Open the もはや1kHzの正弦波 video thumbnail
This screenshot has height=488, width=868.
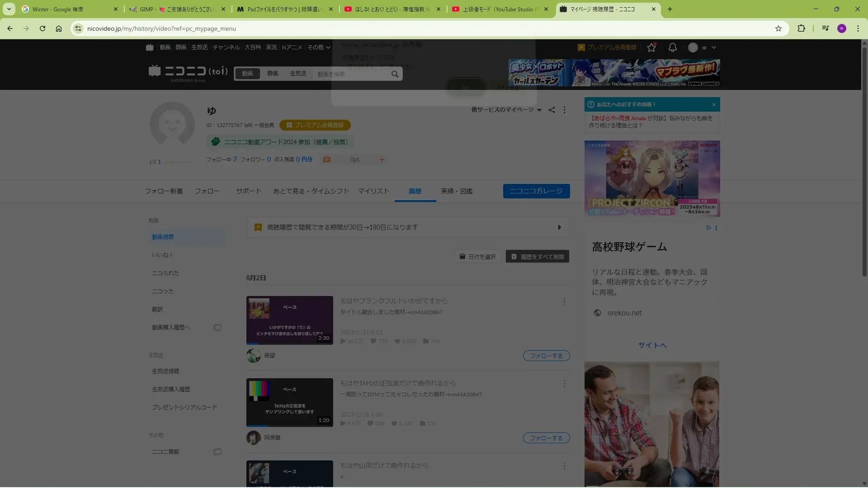click(289, 402)
